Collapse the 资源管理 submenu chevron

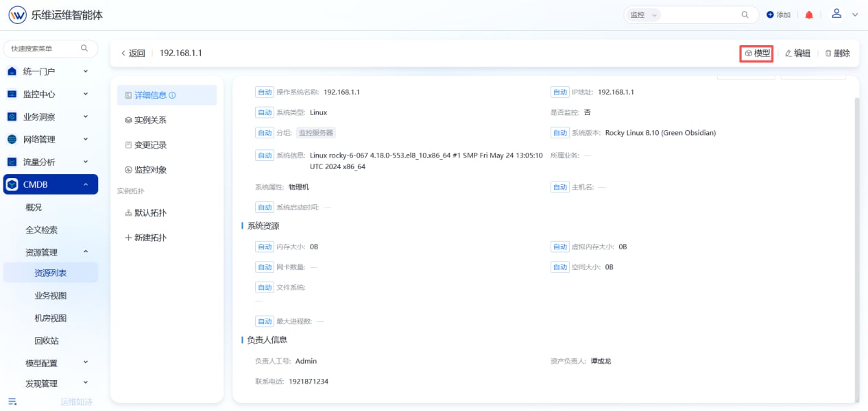(x=86, y=252)
